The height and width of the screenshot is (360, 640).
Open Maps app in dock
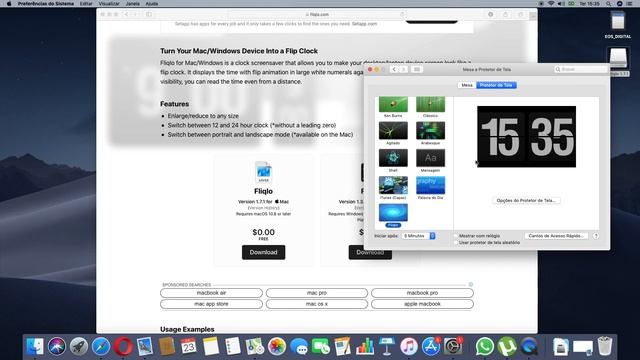(255, 347)
